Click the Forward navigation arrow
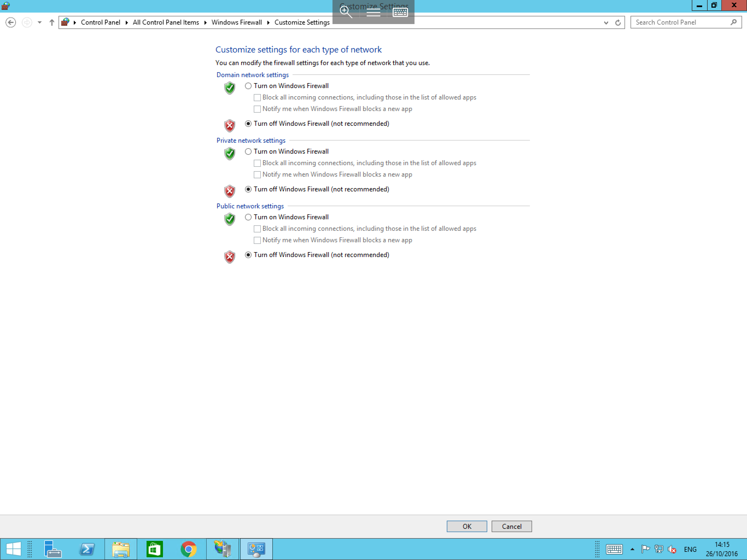Viewport: 747px width, 560px height. 27,22
